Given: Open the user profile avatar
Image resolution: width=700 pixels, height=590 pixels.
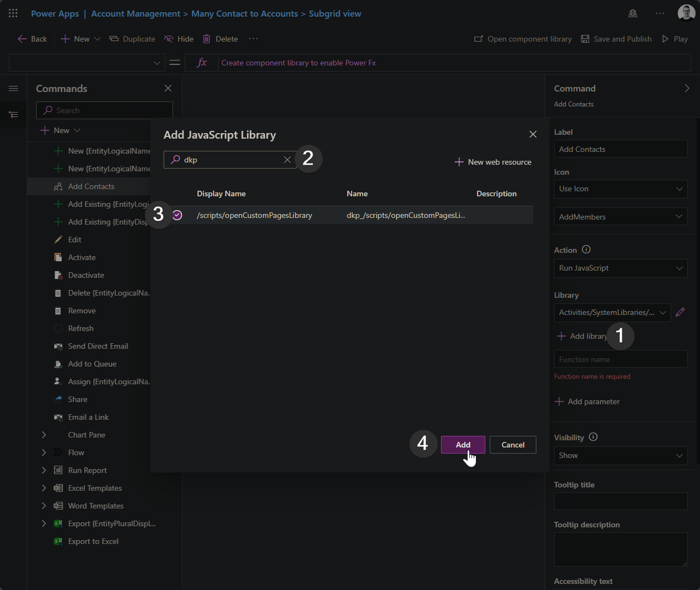Looking at the screenshot, I should point(687,13).
